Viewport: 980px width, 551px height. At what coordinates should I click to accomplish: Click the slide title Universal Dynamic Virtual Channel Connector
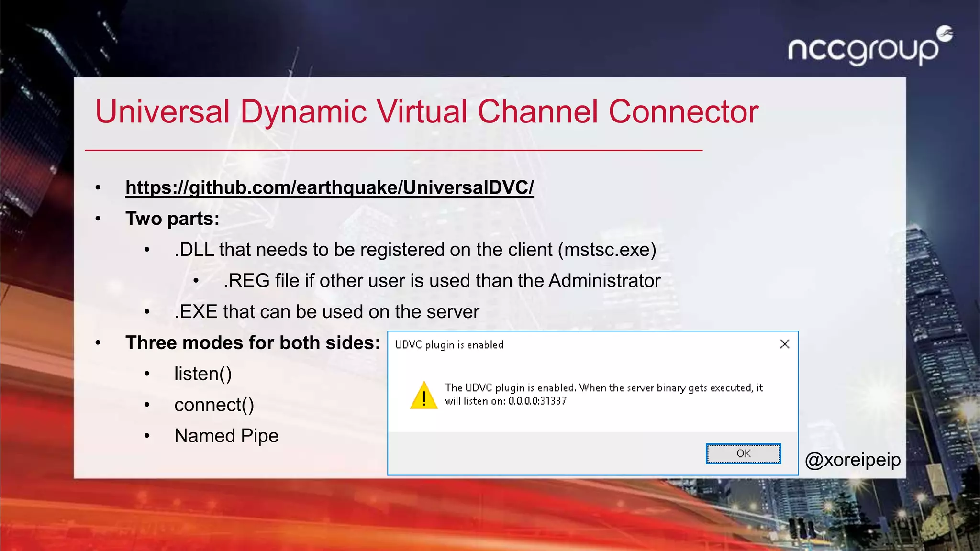click(427, 112)
